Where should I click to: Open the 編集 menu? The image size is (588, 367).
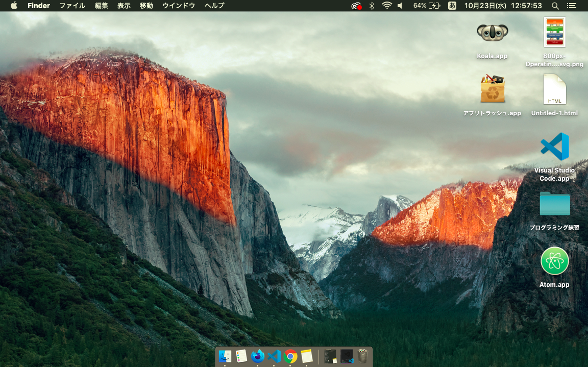[101, 6]
